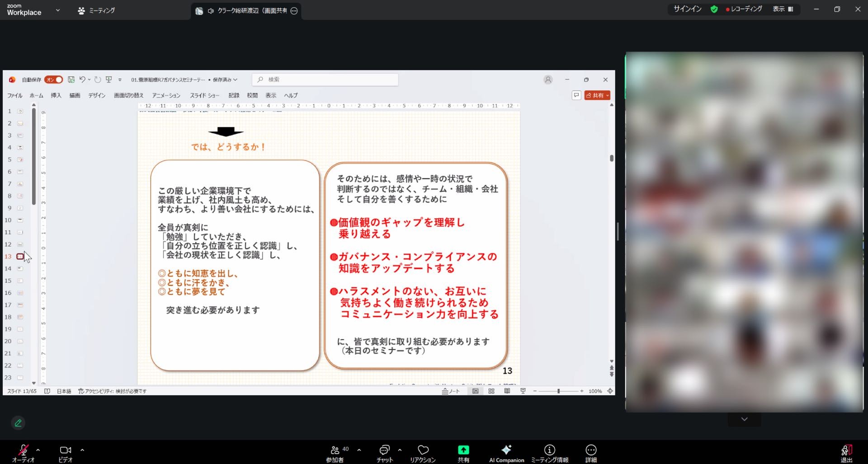This screenshot has width=868, height=464.
Task: Toggle the PowerPoint AutoSave switch
Action: (x=53, y=80)
